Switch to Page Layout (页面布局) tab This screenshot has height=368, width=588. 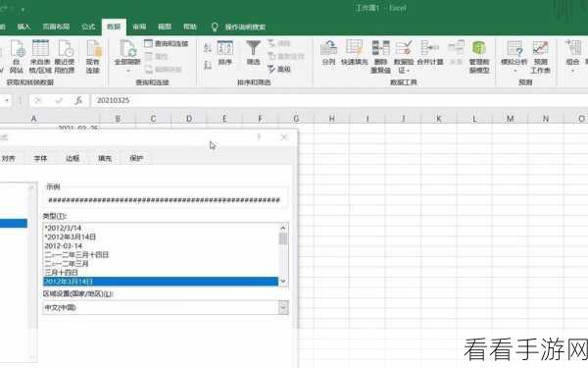[56, 26]
